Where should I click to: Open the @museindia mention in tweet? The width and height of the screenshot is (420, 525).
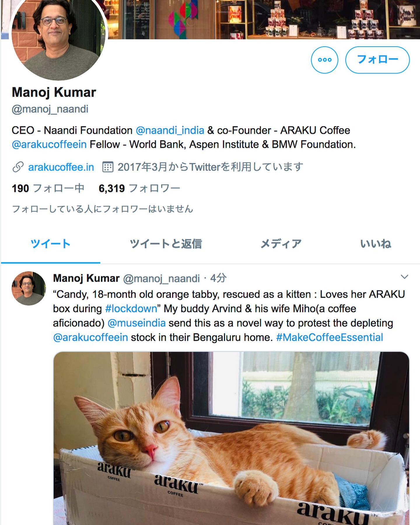(x=136, y=323)
